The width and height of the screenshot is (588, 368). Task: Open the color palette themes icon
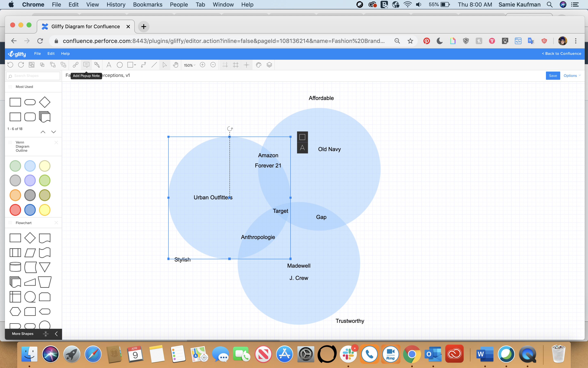coord(258,65)
